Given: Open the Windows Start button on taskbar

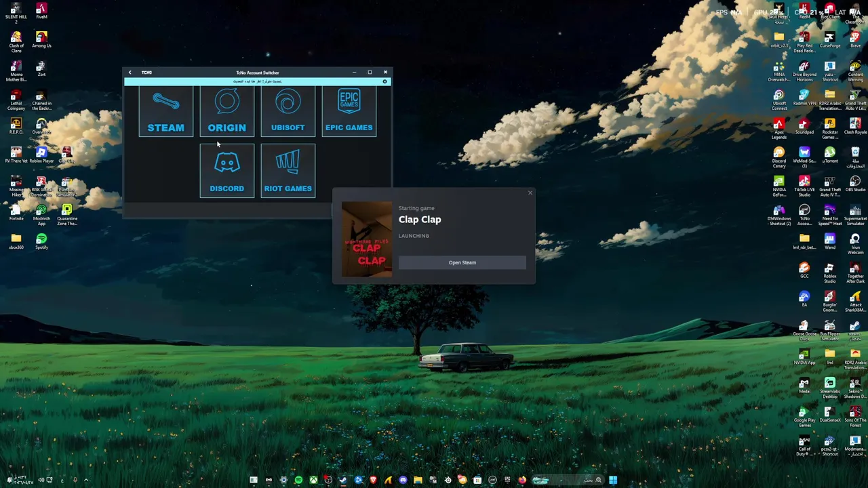Looking at the screenshot, I should pos(612,480).
